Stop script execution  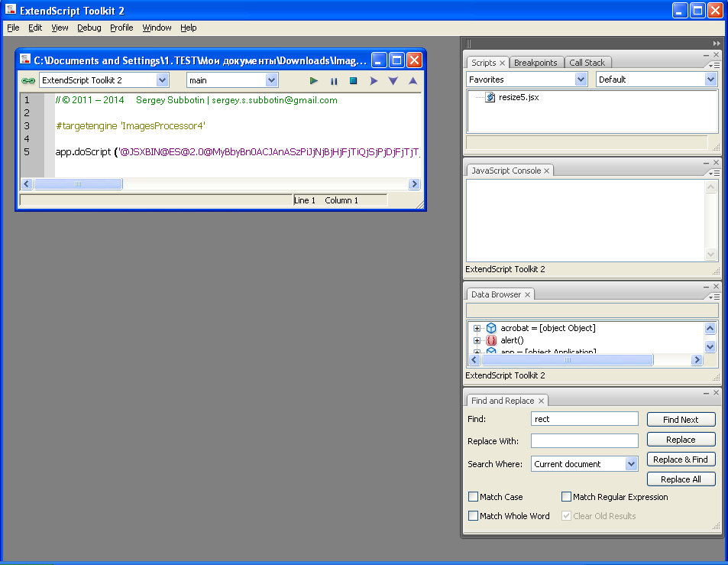coord(354,81)
